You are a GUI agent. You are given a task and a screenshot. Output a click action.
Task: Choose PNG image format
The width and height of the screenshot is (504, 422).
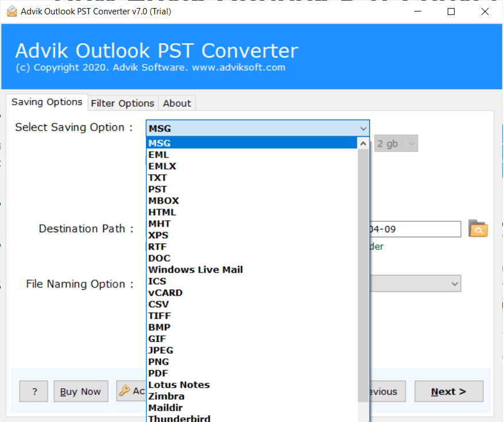click(x=252, y=362)
